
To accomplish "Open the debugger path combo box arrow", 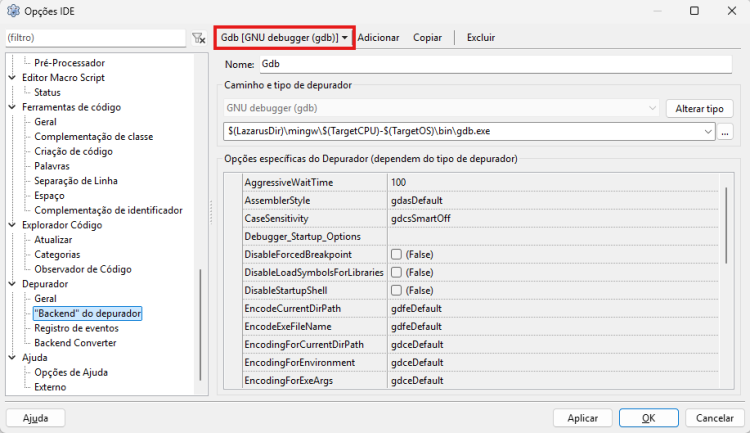I will click(708, 131).
